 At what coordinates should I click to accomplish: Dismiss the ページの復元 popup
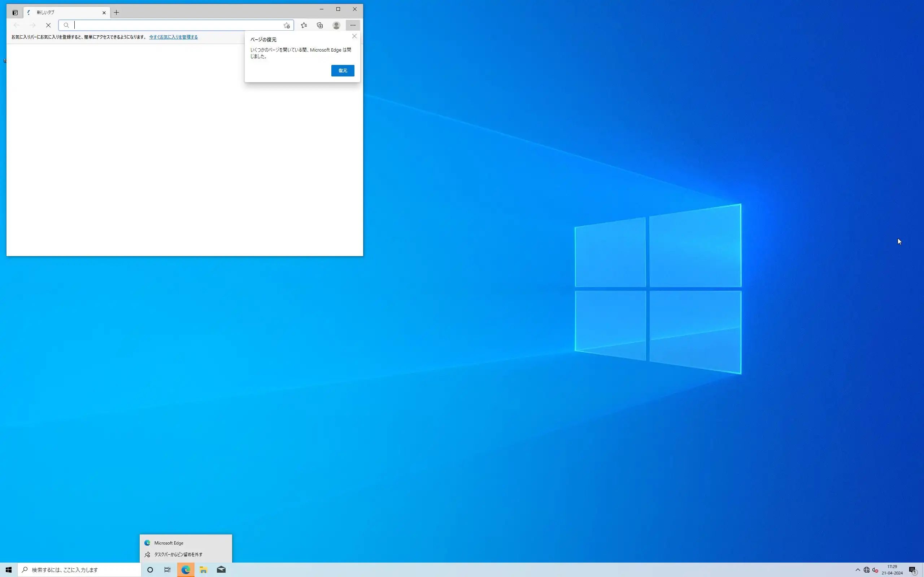[354, 36]
